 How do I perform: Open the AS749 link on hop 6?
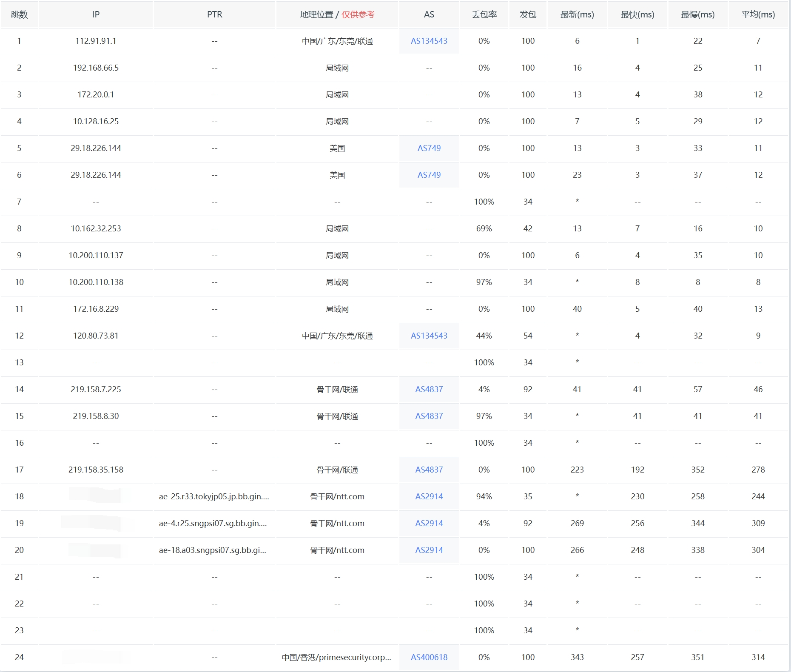coord(429,175)
